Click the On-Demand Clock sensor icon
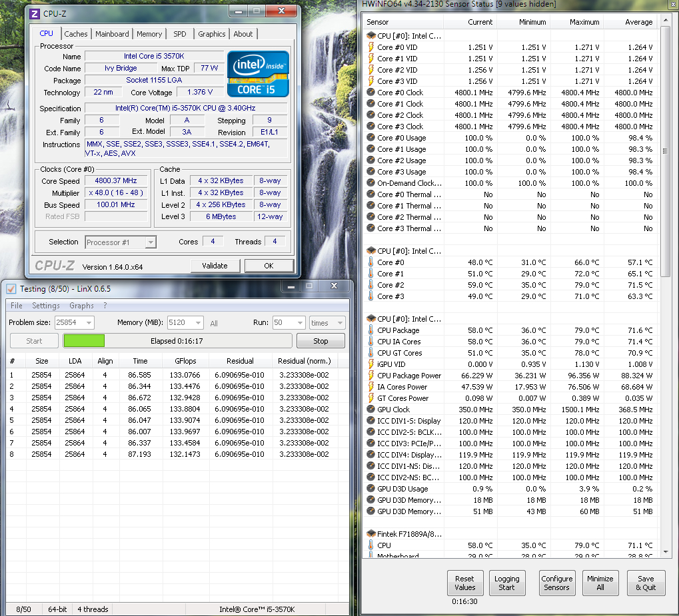 [370, 182]
